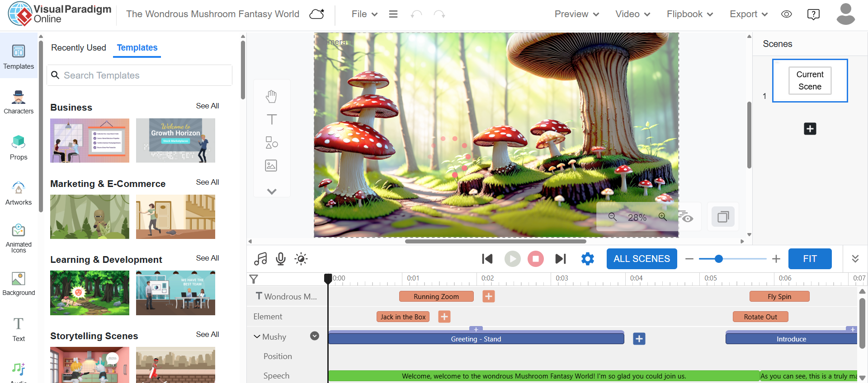This screenshot has height=383, width=868.
Task: Add background music with the music icon
Action: coord(260,259)
